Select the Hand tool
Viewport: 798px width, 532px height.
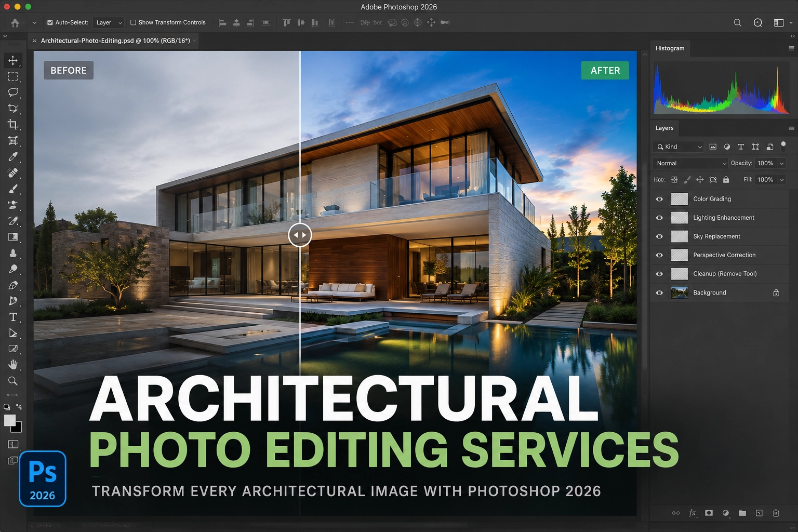click(13, 365)
